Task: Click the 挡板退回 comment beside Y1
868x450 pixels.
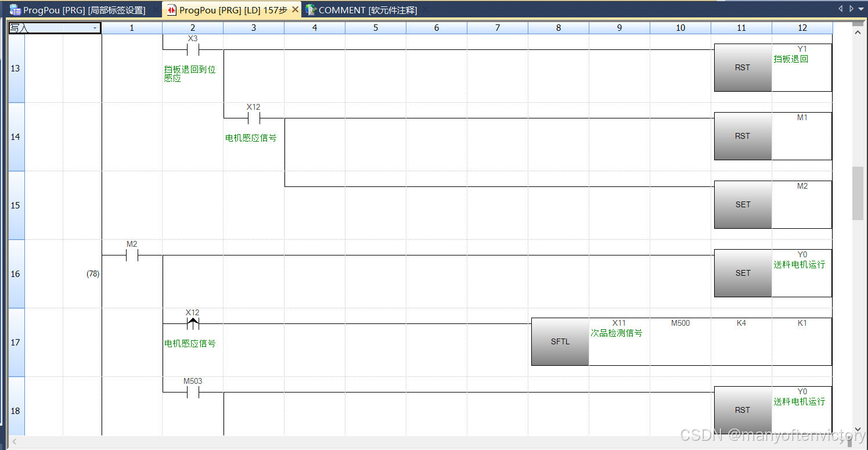Action: [x=791, y=59]
